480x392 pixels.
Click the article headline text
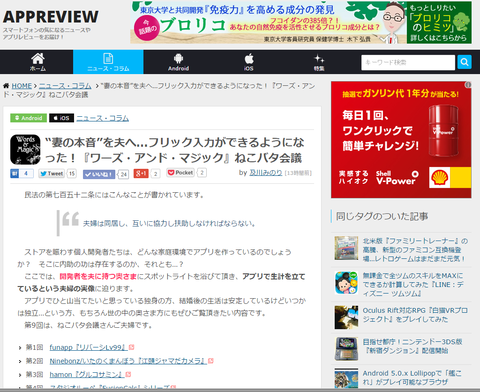pyautogui.click(x=174, y=150)
